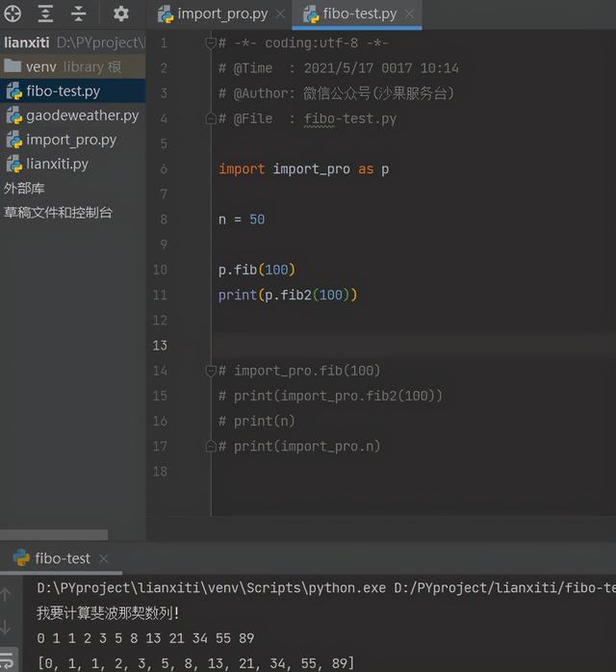Select the 草稿文件和控制台 node
The height and width of the screenshot is (672, 616).
(58, 213)
